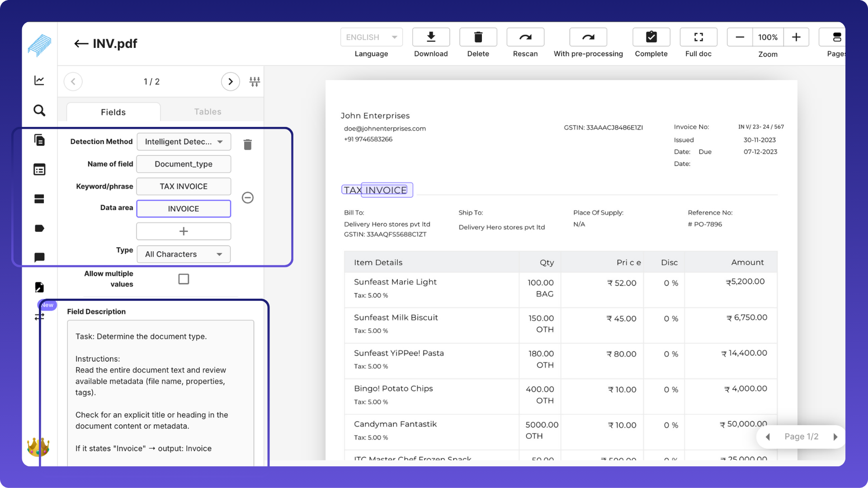Open Full doc view icon
Viewport: 868px width, 488px height.
coord(698,37)
